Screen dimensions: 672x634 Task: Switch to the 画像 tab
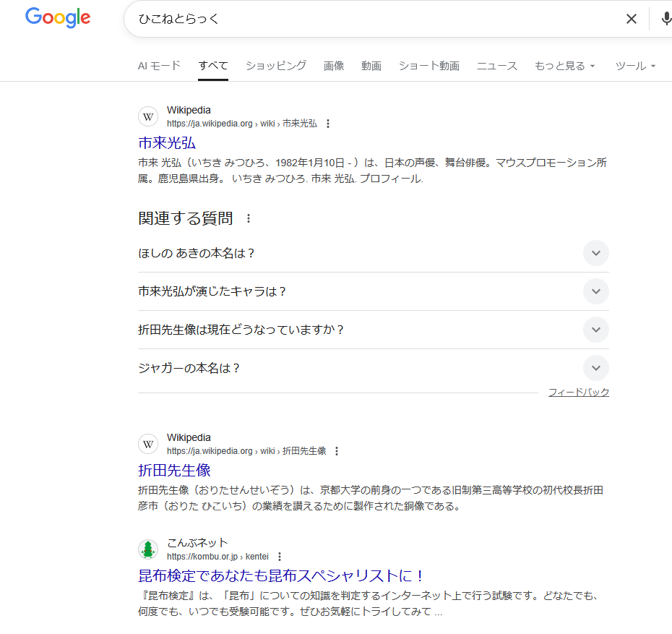334,66
